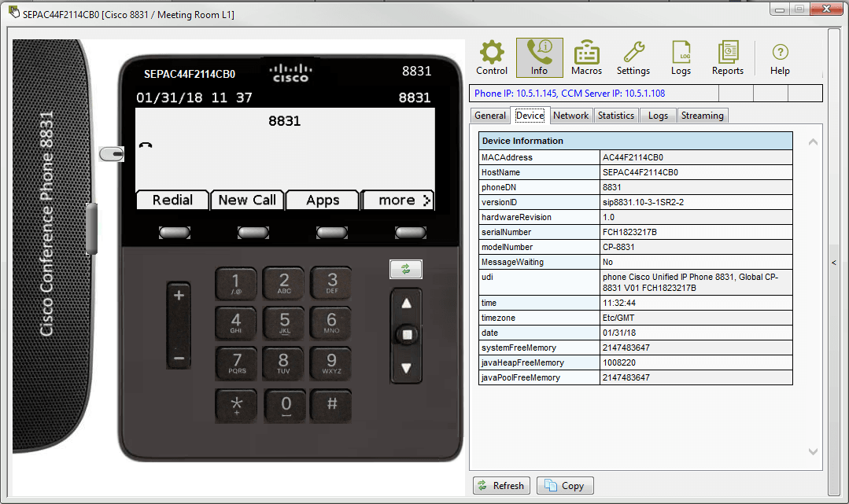The height and width of the screenshot is (504, 849).
Task: Push the physical softkey under Apps
Action: pos(332,233)
